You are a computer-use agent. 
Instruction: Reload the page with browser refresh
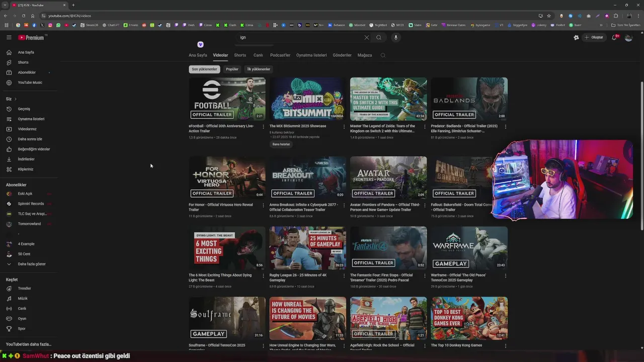point(23,16)
